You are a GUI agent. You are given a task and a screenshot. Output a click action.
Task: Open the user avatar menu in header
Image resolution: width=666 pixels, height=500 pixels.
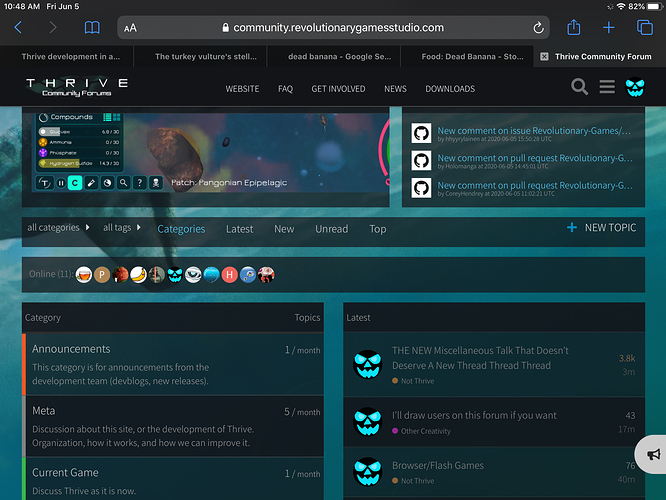tap(635, 87)
